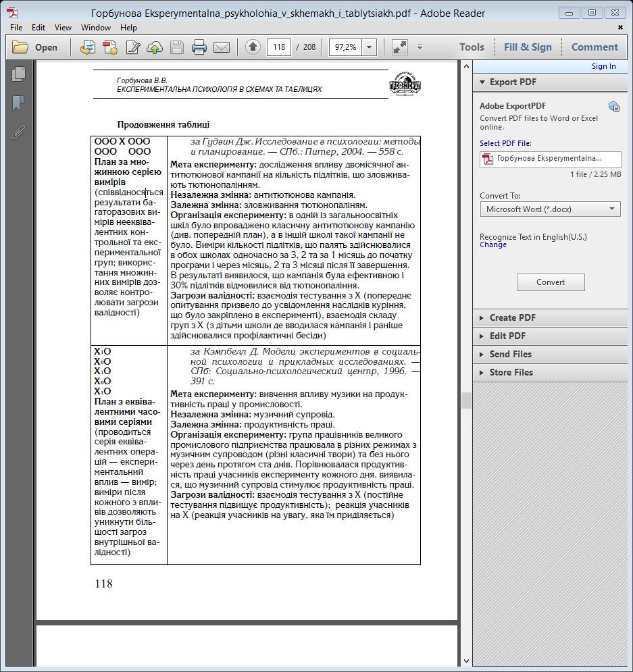The image size is (633, 672).
Task: Click the Change language link
Action: point(493,245)
